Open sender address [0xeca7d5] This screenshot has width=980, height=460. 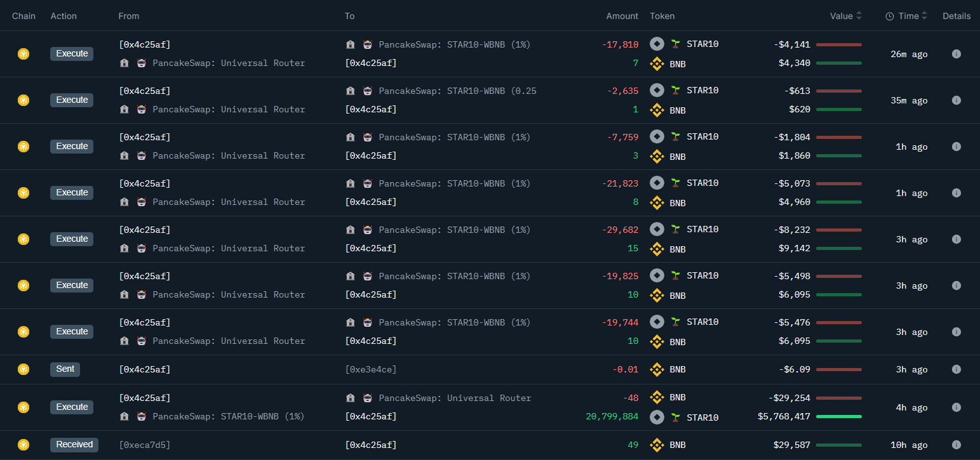145,445
